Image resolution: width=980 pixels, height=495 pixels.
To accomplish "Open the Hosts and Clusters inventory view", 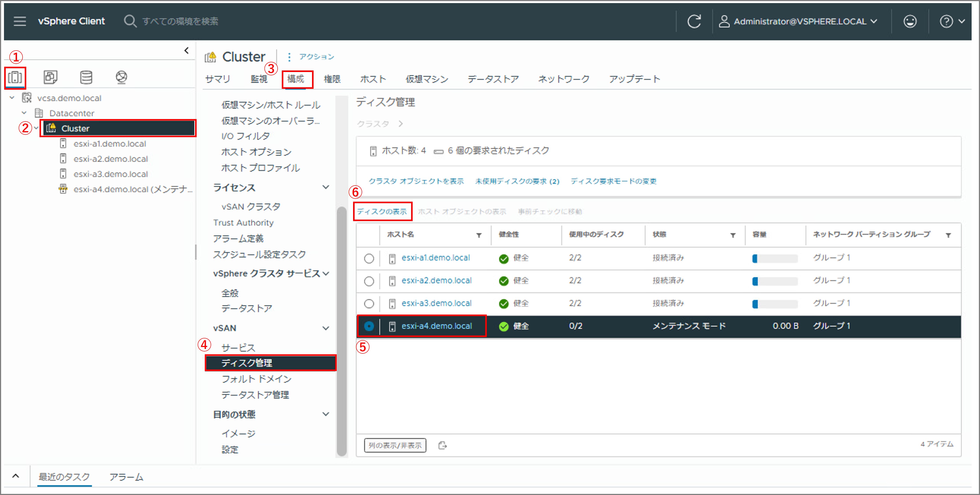I will pos(15,77).
